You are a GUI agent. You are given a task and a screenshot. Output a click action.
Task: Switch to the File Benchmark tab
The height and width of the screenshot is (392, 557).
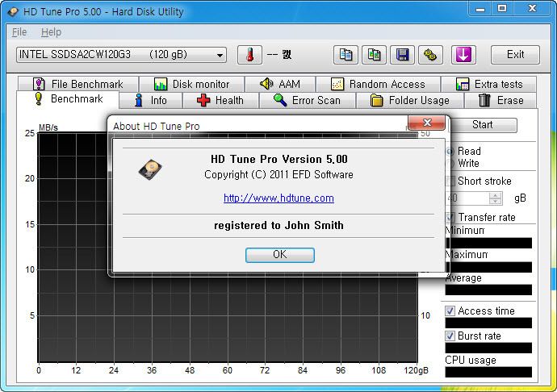click(x=78, y=84)
